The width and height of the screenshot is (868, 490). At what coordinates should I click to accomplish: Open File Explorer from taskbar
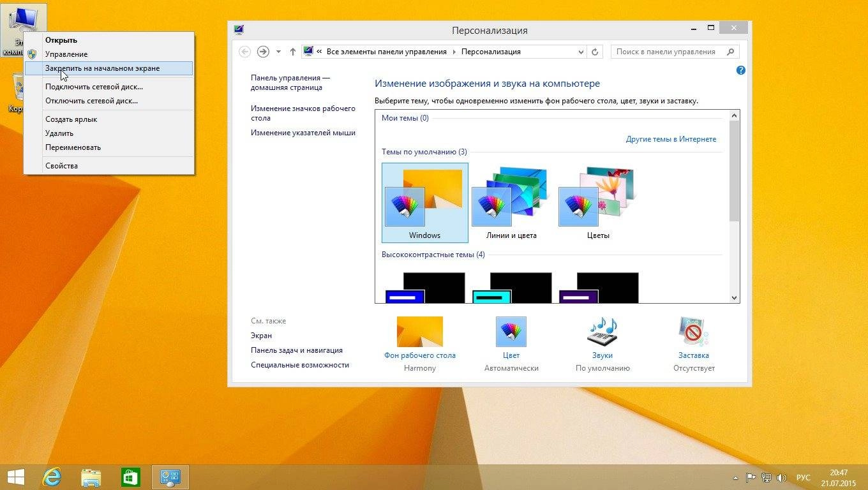pyautogui.click(x=91, y=477)
